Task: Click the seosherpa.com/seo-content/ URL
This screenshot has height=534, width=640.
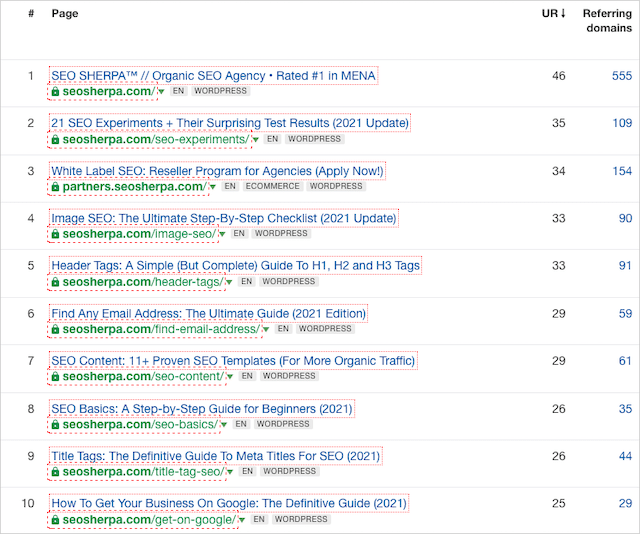Action: 144,376
